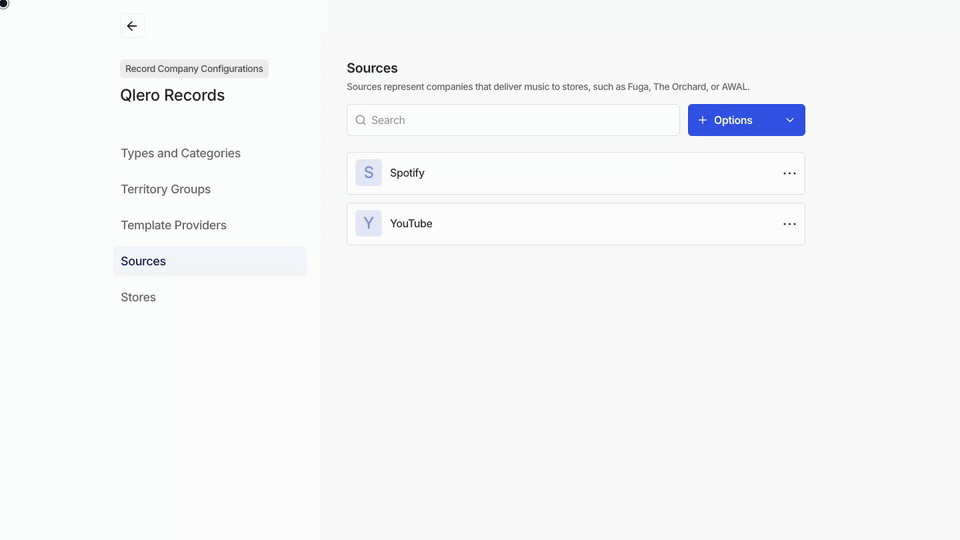Open the Stores section
This screenshot has width=960, height=540.
pyautogui.click(x=138, y=297)
